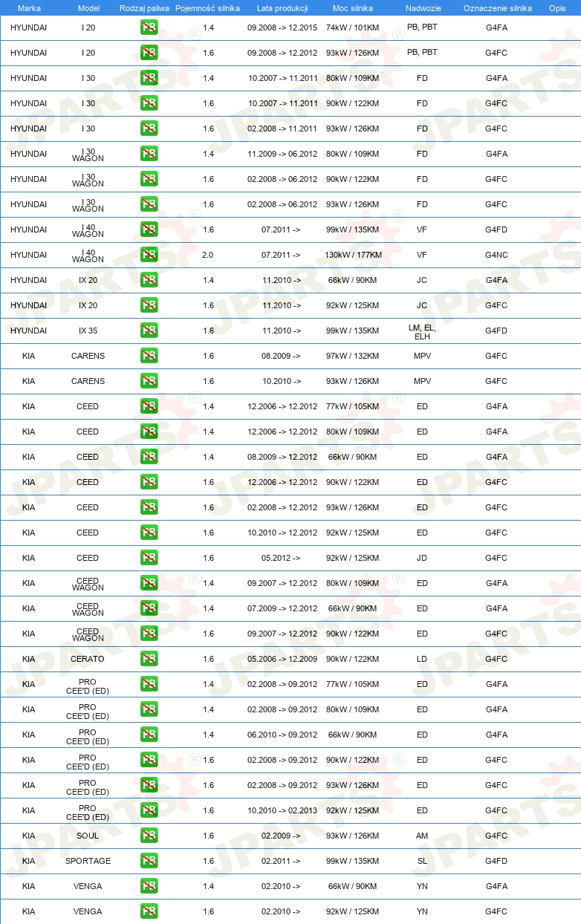Screen dimensions: 581x924
Task: Select the SL body code
Action: [x=422, y=861]
